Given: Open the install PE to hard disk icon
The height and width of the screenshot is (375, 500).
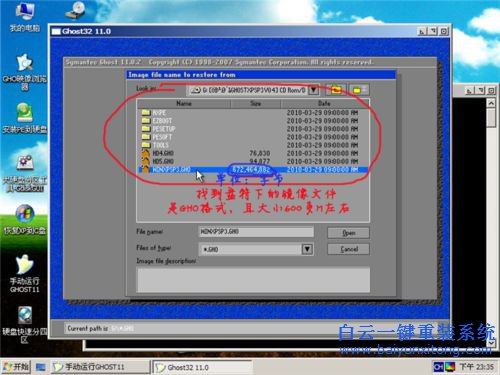Looking at the screenshot, I should click(24, 118).
